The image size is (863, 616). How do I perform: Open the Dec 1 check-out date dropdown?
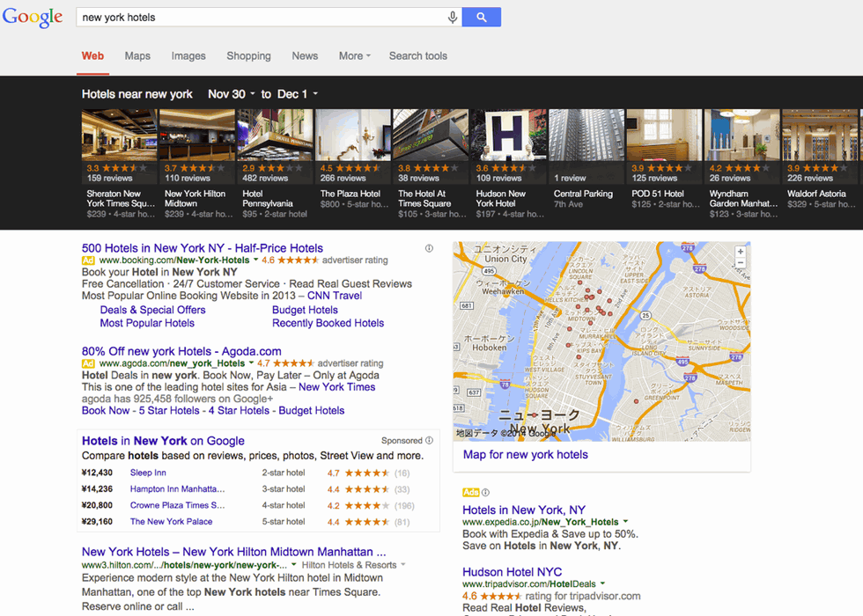(298, 94)
